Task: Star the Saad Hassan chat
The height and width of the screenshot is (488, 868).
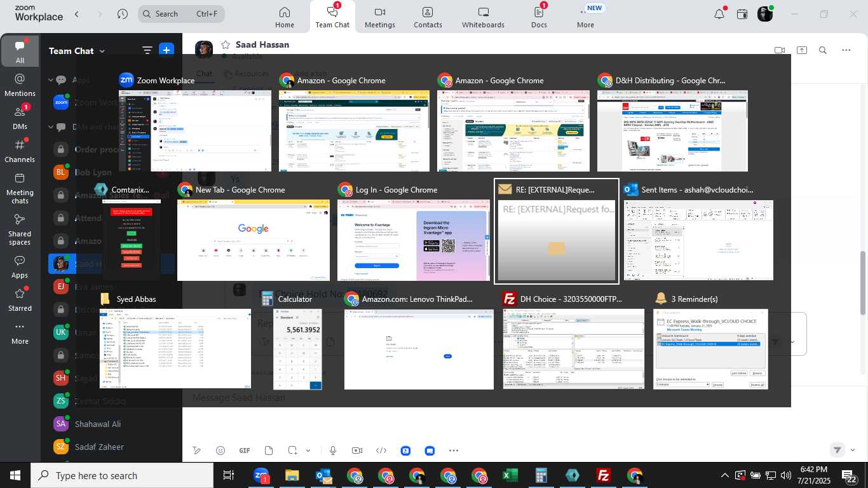Action: pyautogui.click(x=226, y=44)
